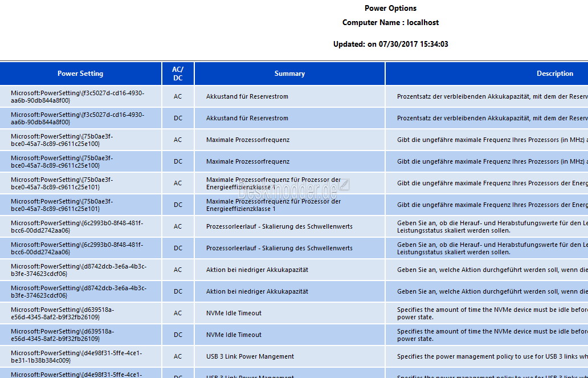
Task: Click DC cell of Prozessorleerlauf row
Action: click(x=178, y=248)
